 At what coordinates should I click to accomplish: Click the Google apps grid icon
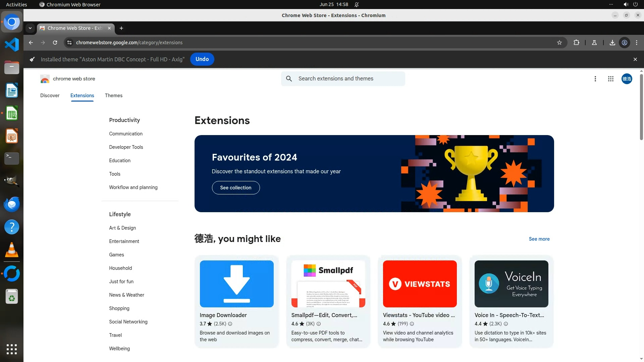point(610,79)
